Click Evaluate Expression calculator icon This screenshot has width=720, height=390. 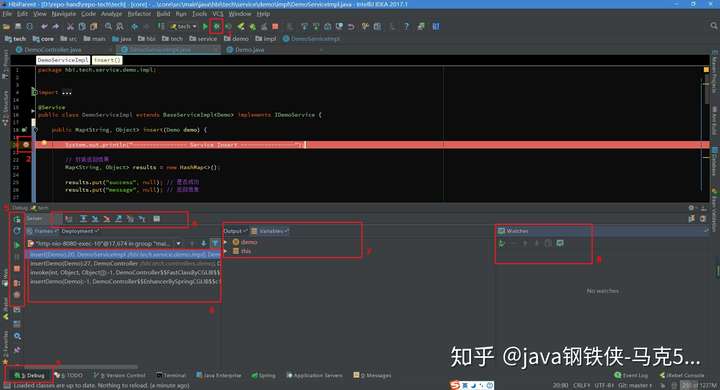click(x=157, y=219)
